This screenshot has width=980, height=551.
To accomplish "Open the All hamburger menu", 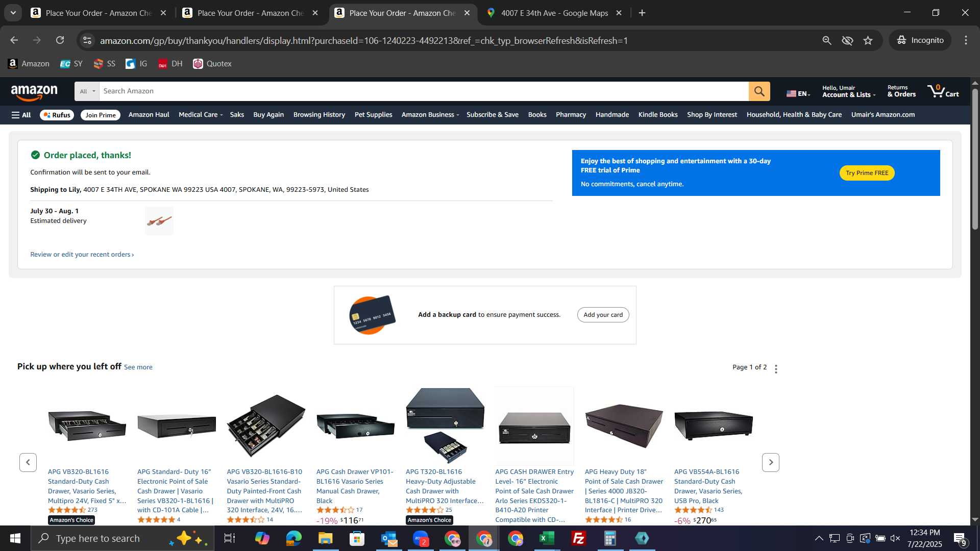I will coord(21,115).
